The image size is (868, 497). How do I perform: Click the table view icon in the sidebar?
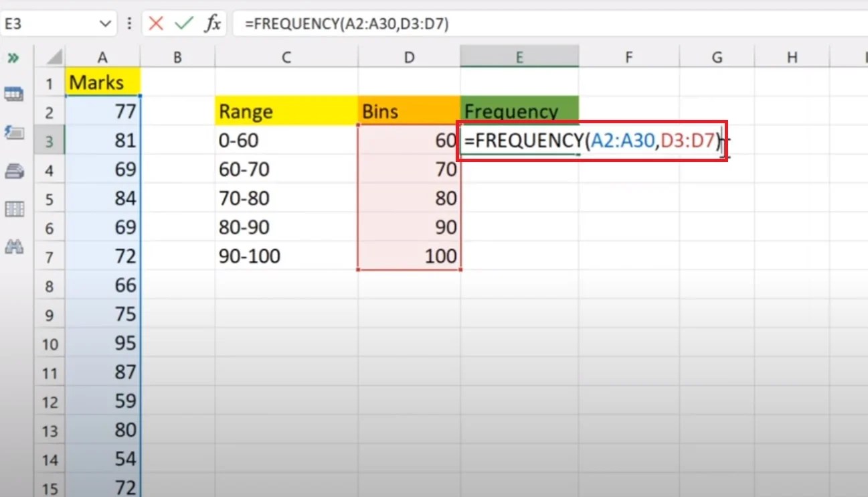(15, 94)
